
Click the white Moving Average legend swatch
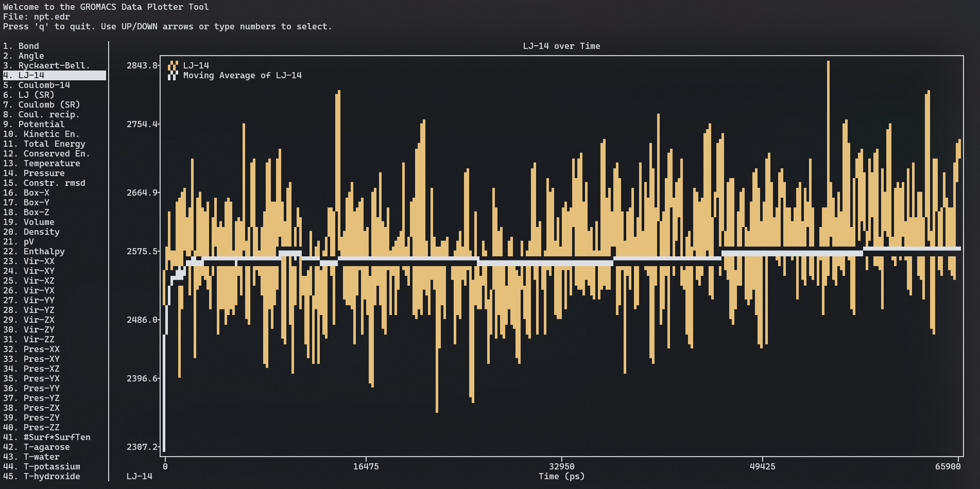(x=173, y=75)
